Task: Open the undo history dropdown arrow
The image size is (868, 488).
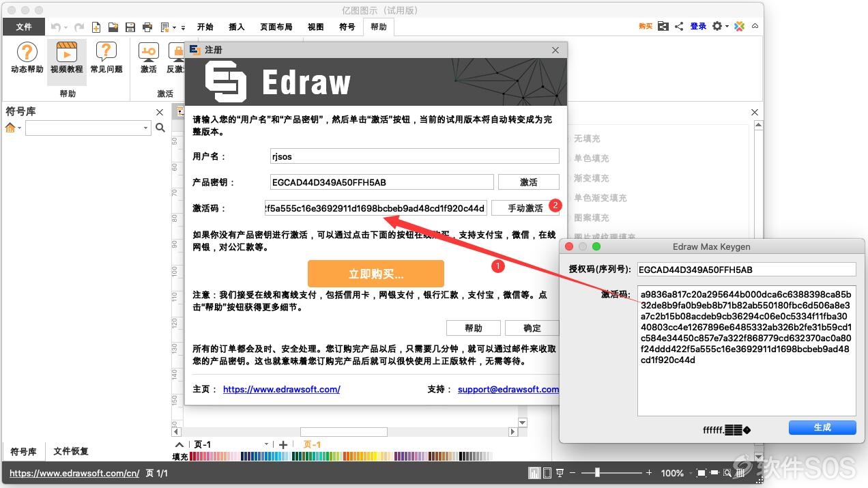Action: tap(65, 27)
